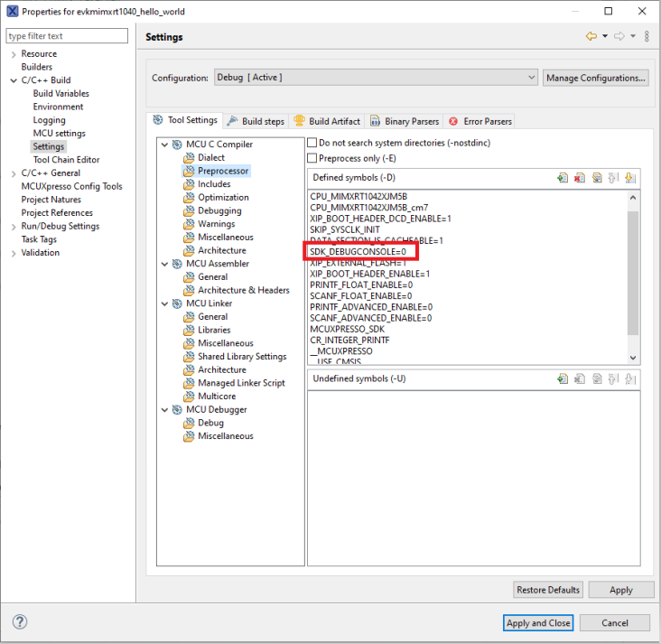Click the Forward navigation arrow icon
This screenshot has height=644, width=661.
619,36
